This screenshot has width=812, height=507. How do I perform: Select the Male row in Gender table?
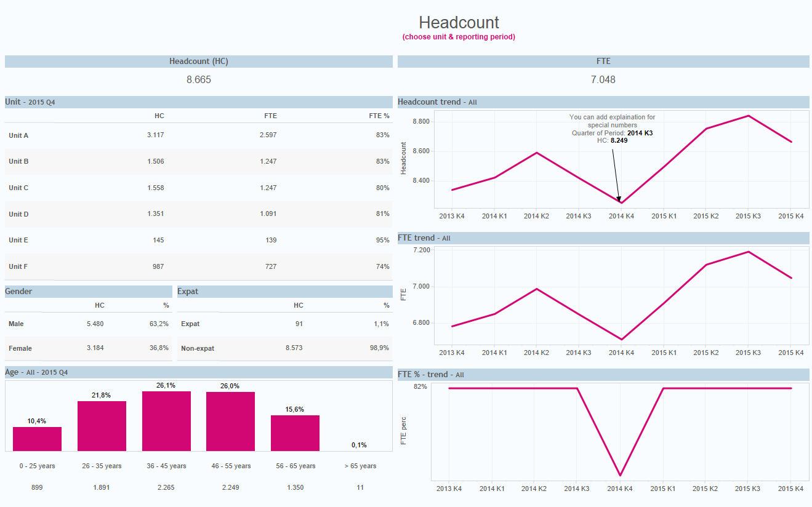(89, 324)
